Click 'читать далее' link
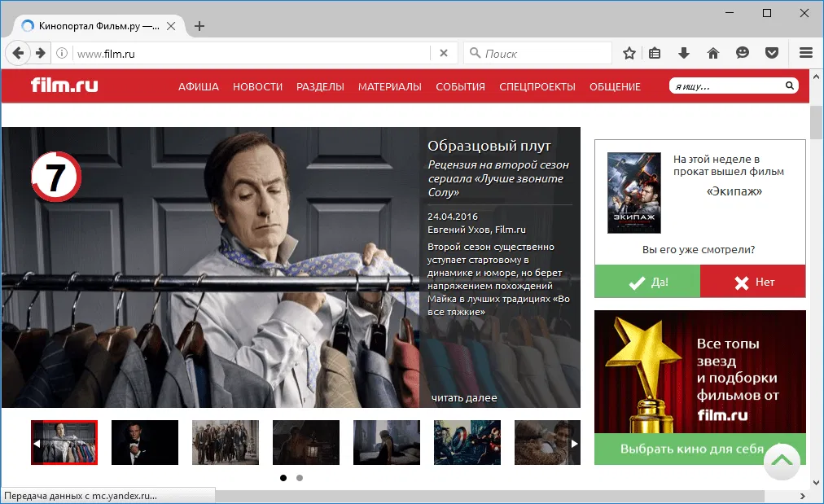Viewport: 824px width, 504px height. (464, 398)
